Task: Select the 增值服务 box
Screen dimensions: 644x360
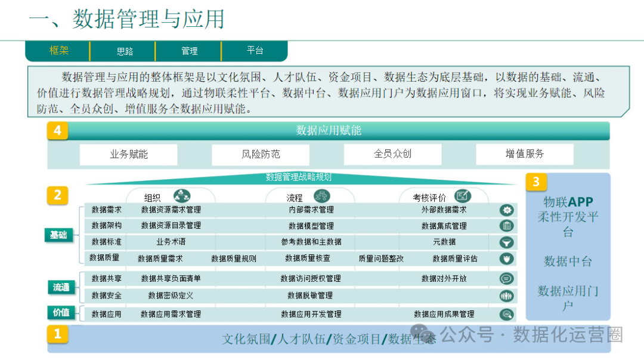Action: [525, 154]
